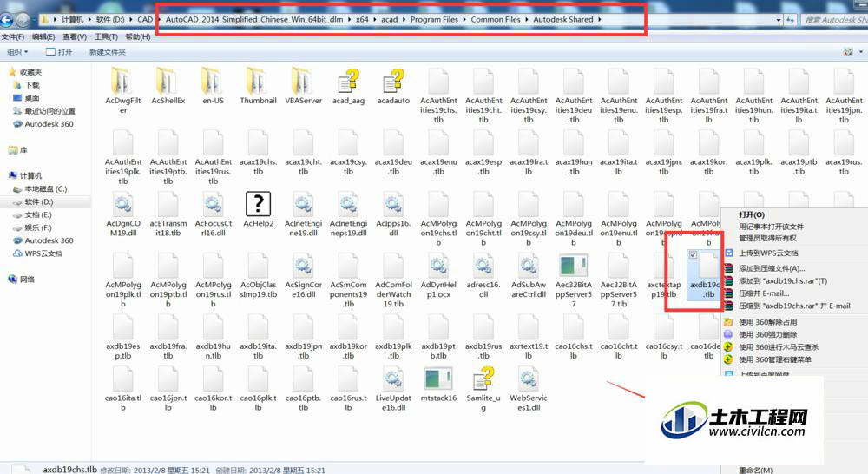This screenshot has height=474, width=868.
Task: Select the acETransmit18.tlb file
Action: tap(168, 214)
